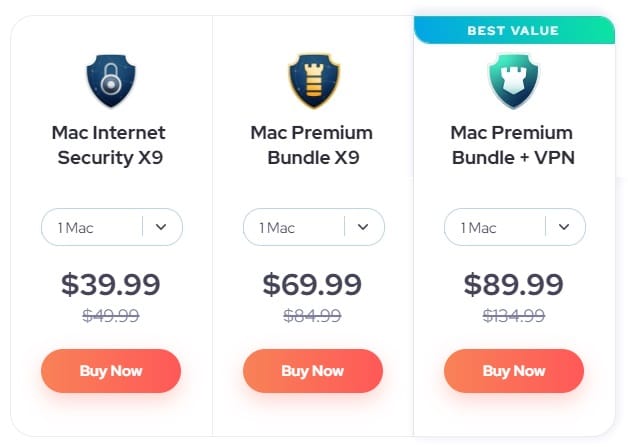Image resolution: width=628 pixels, height=447 pixels.
Task: Click the padlock shield icon
Action: 111,81
